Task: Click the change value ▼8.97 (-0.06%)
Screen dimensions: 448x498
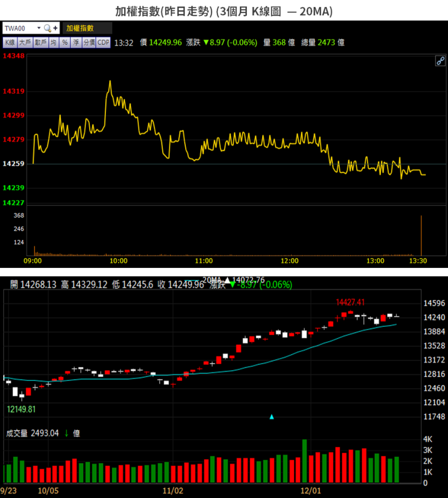Action: pos(230,43)
